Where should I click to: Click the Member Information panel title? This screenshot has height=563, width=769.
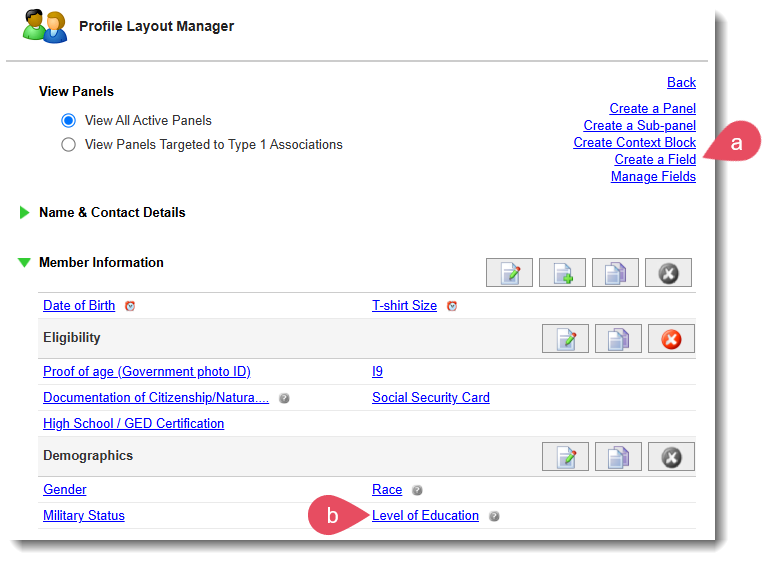click(x=101, y=262)
